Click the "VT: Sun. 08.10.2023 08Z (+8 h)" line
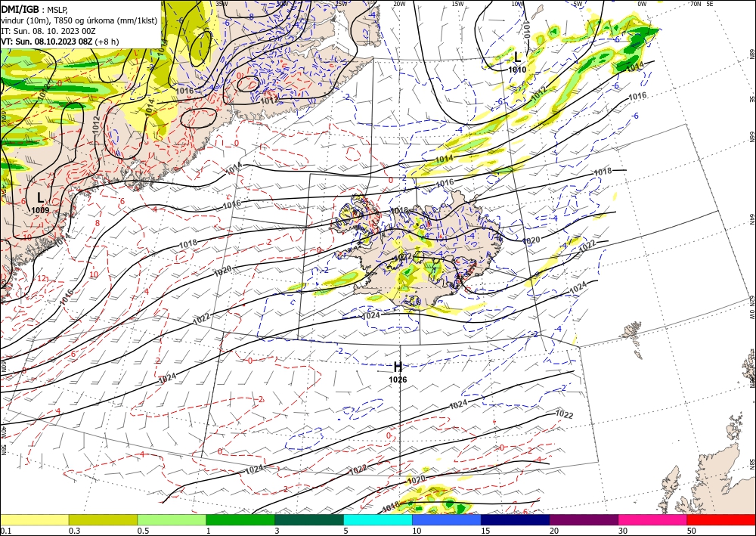 coord(60,42)
